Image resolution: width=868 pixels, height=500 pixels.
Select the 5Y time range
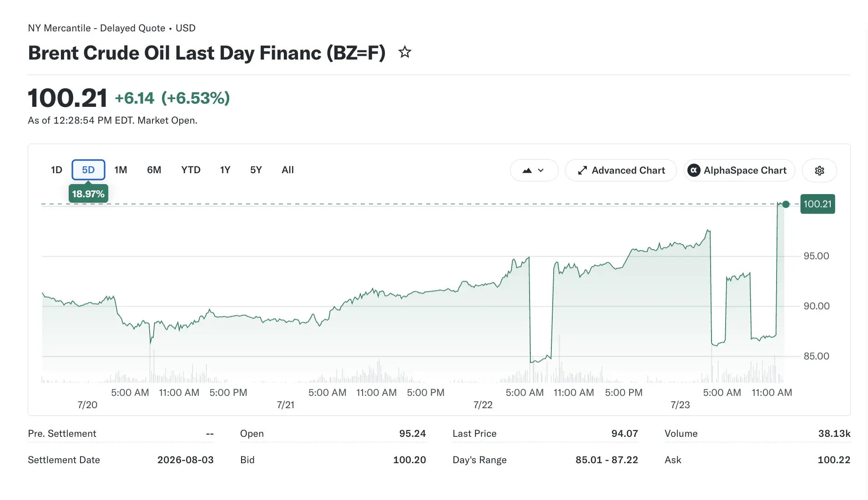[x=256, y=170]
